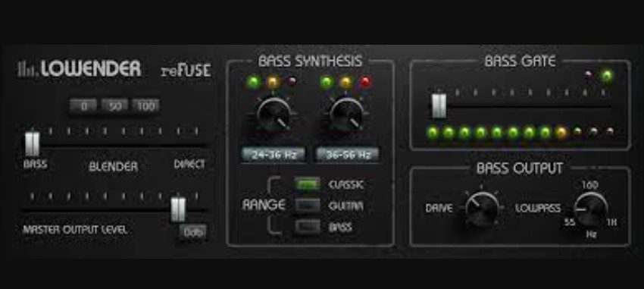Click the 24-36 Hz frequency display
Viewport: 644px width, 289px height.
(x=274, y=155)
